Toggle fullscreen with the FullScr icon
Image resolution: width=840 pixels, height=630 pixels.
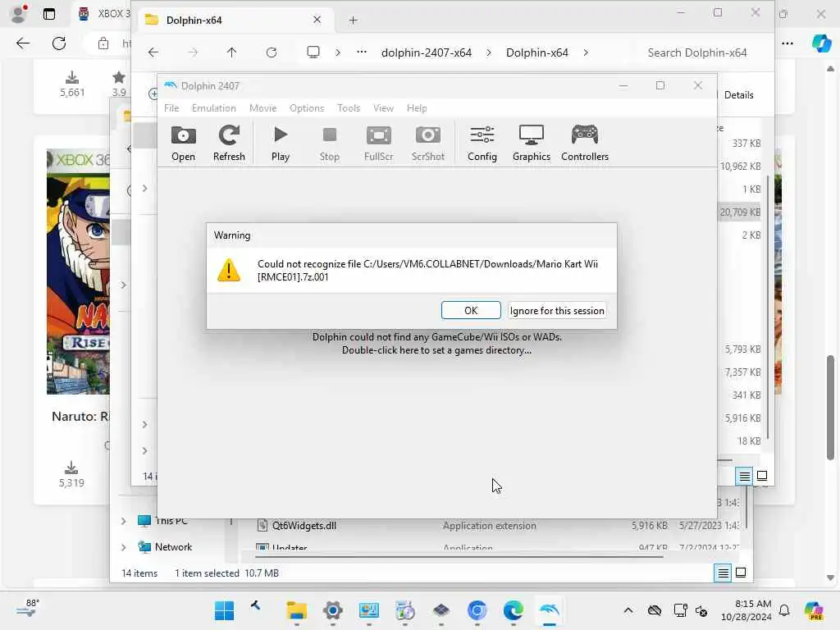click(379, 143)
